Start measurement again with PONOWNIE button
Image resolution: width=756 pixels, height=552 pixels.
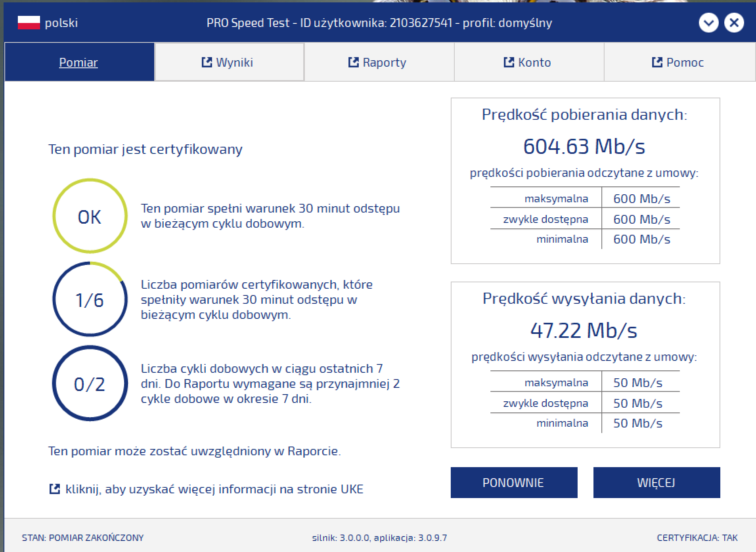click(x=514, y=482)
